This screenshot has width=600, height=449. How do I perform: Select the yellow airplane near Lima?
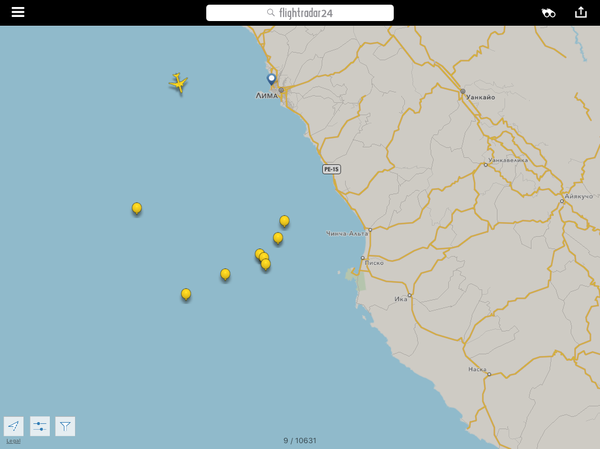(x=179, y=83)
